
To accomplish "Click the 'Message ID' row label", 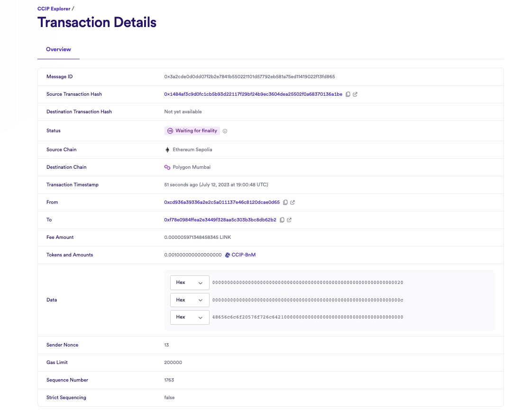I will [x=59, y=77].
